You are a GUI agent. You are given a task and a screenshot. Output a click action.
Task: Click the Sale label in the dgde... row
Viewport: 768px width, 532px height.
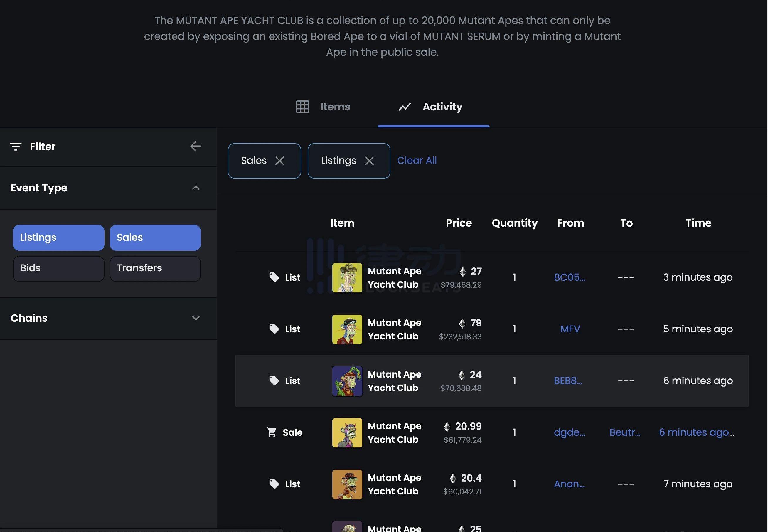pos(293,433)
